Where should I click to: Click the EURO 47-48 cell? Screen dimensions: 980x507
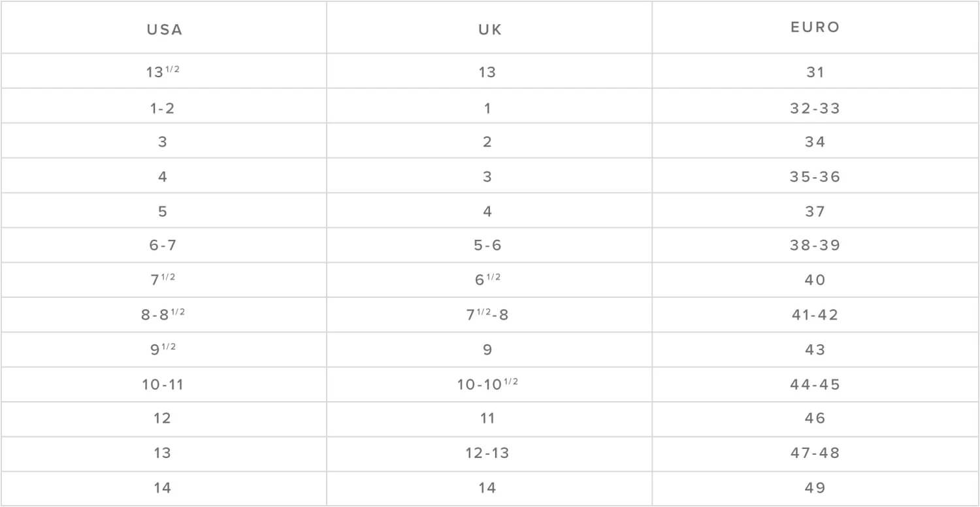[815, 453]
